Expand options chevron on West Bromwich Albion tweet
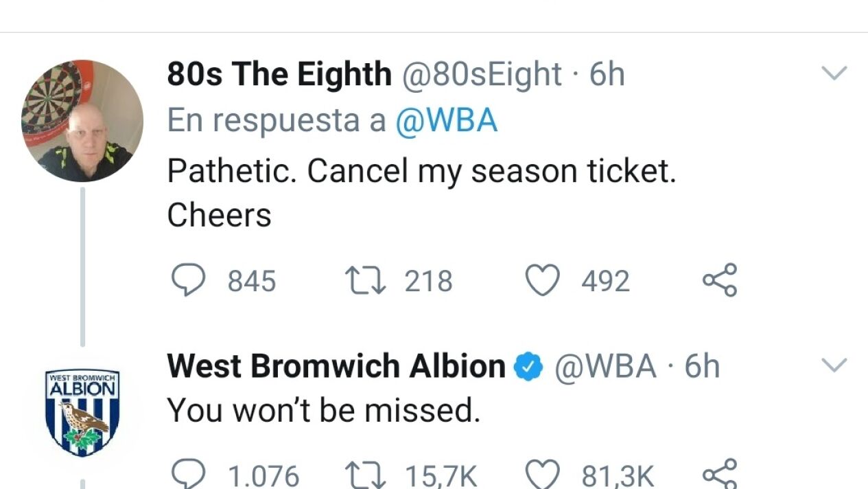The width and height of the screenshot is (868, 489). [834, 365]
